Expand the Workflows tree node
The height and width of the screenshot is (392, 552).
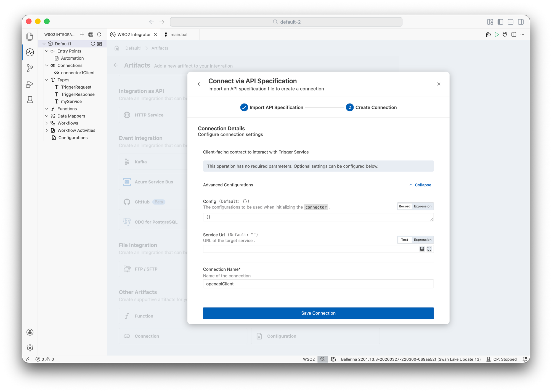(x=47, y=123)
